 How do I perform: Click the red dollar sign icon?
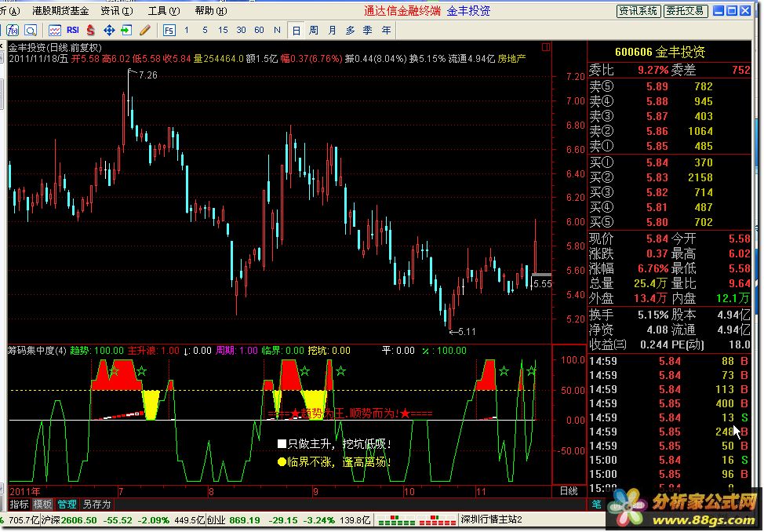(90, 31)
